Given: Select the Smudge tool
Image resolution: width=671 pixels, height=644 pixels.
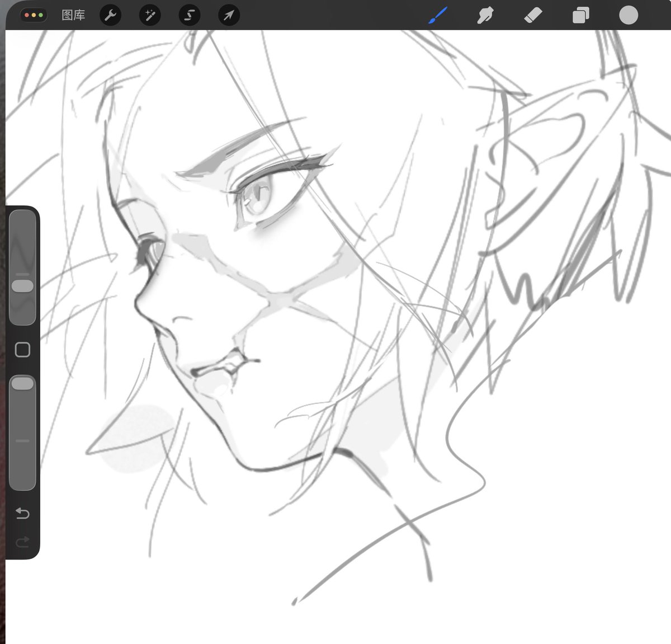Looking at the screenshot, I should [485, 15].
